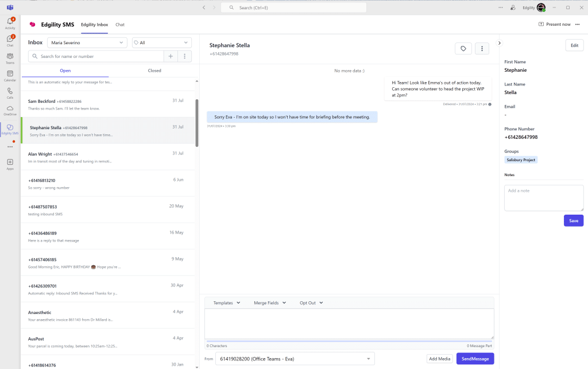
Task: Open the Calls section in Teams
Action: click(x=10, y=91)
